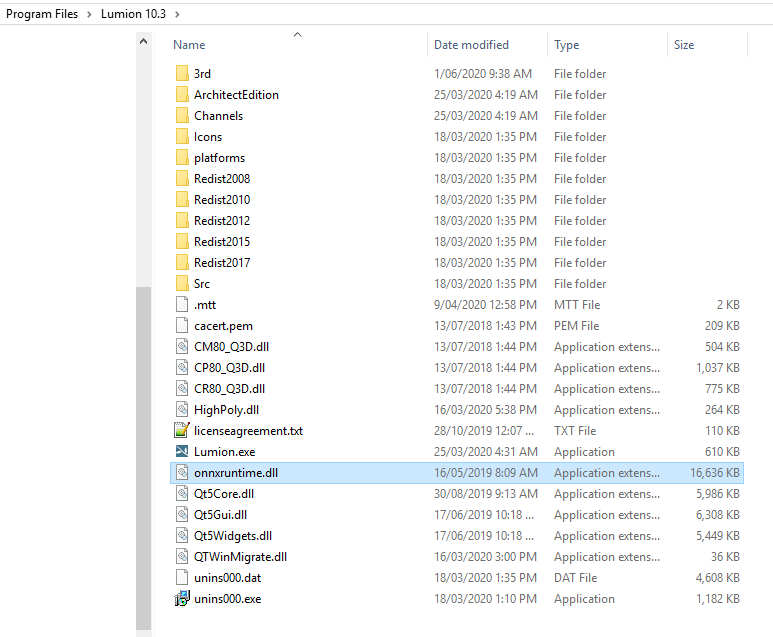Image resolution: width=773 pixels, height=637 pixels.
Task: Click the HighPoly.dll file icon
Action: coord(181,410)
